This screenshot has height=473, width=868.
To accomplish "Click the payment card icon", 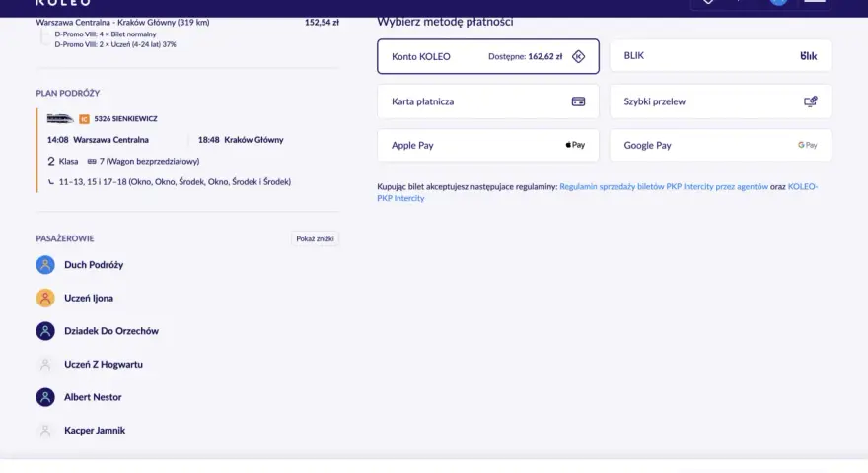I will coord(578,101).
